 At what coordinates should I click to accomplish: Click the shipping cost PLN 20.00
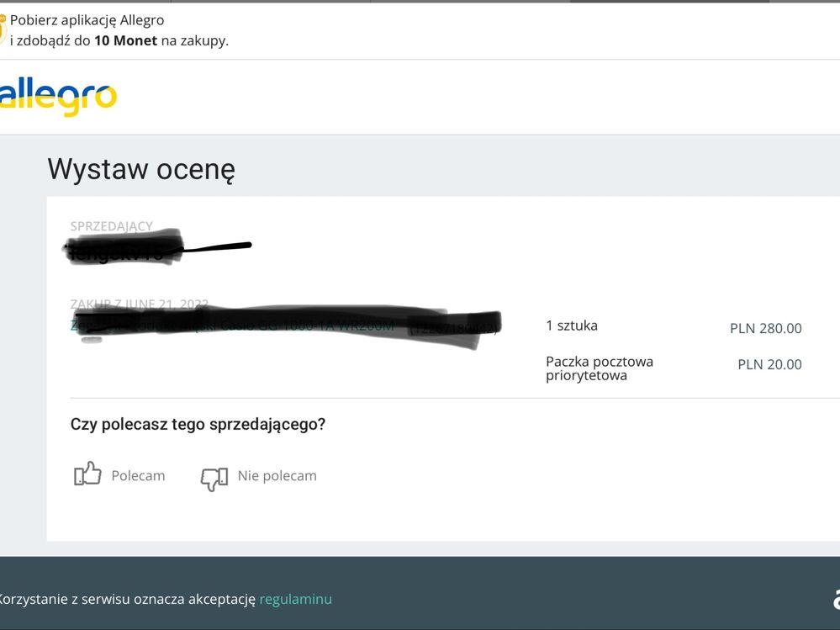coord(769,364)
